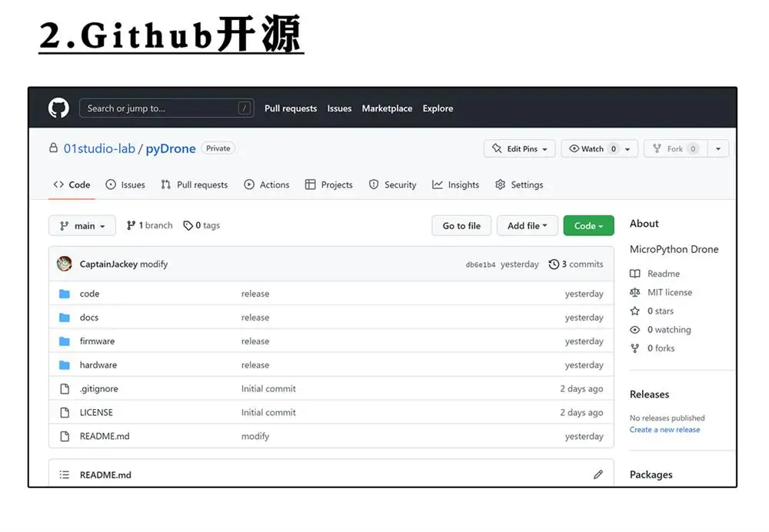
Task: Open the Watch dropdown
Action: pos(599,148)
